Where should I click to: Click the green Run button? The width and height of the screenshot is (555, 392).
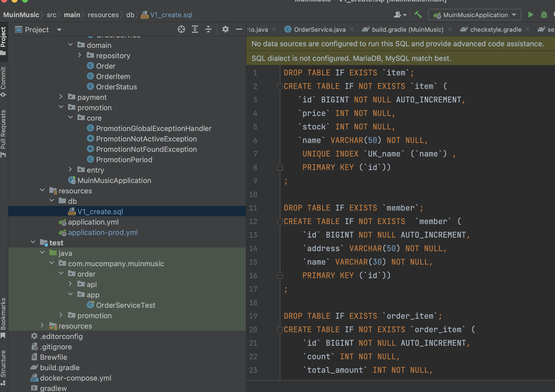click(x=531, y=15)
